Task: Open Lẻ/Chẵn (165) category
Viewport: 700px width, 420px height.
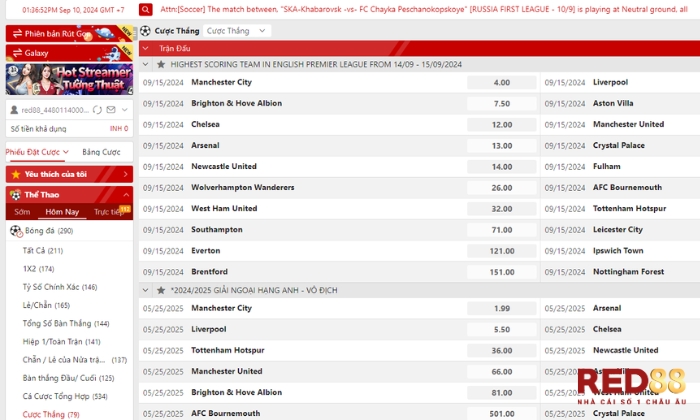Action: (46, 305)
